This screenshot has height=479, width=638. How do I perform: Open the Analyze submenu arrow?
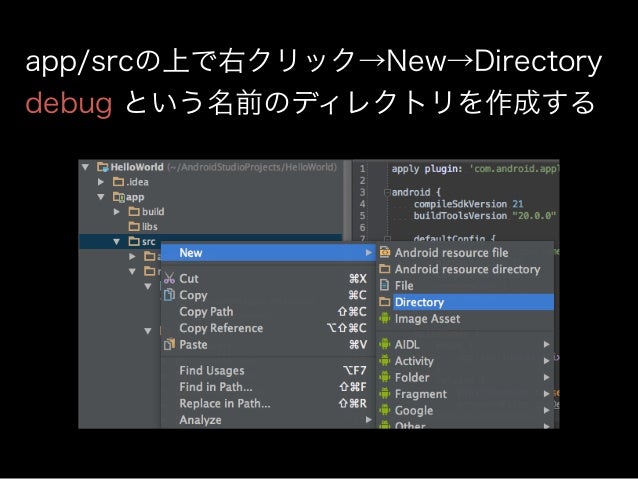pos(369,420)
